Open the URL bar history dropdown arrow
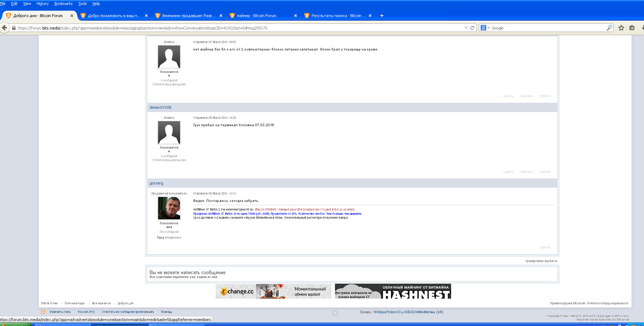Viewport: 644px width, 326px height. (466, 28)
